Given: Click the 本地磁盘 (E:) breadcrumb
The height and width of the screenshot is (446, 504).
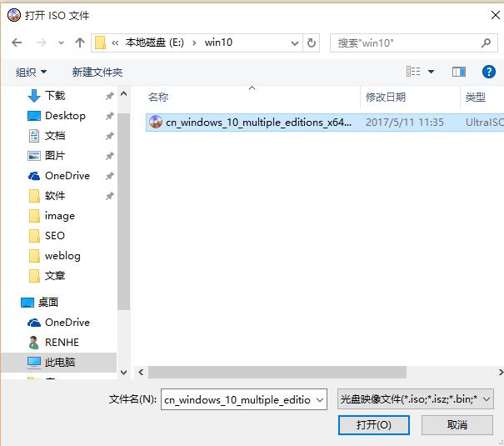Looking at the screenshot, I should [x=155, y=43].
